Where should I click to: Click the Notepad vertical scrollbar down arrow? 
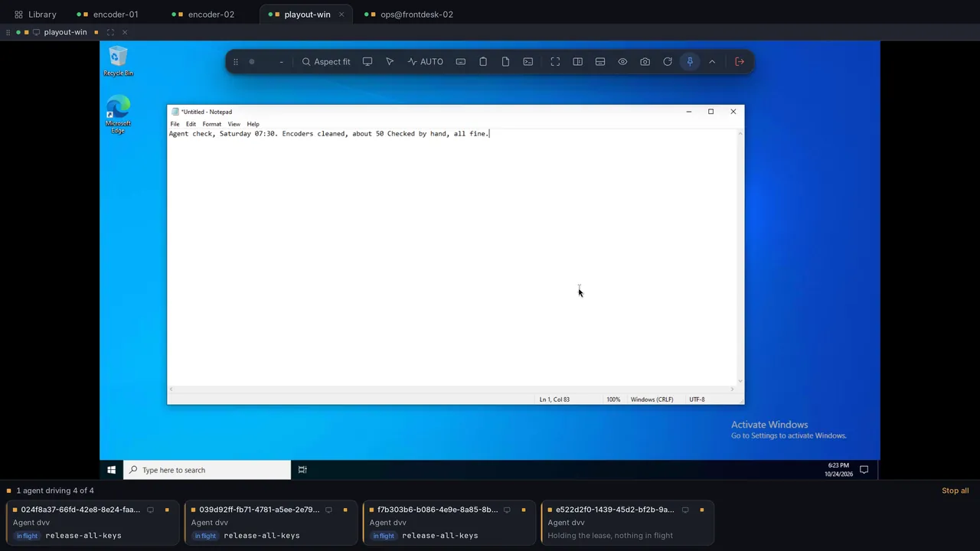[x=740, y=381]
